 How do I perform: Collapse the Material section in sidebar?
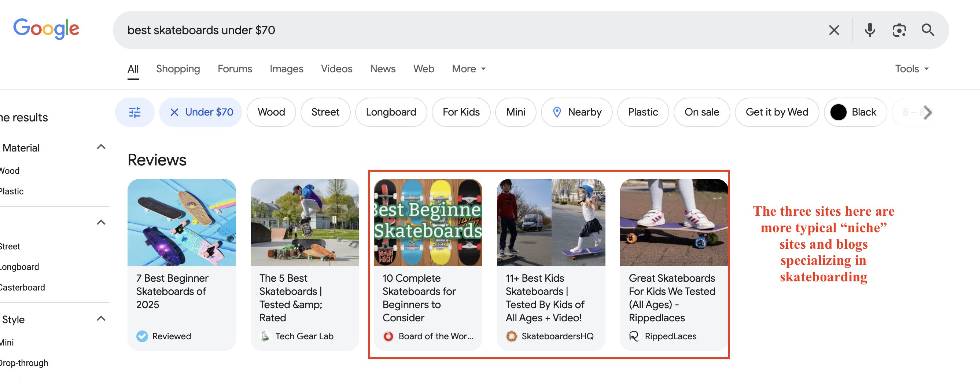pos(100,148)
